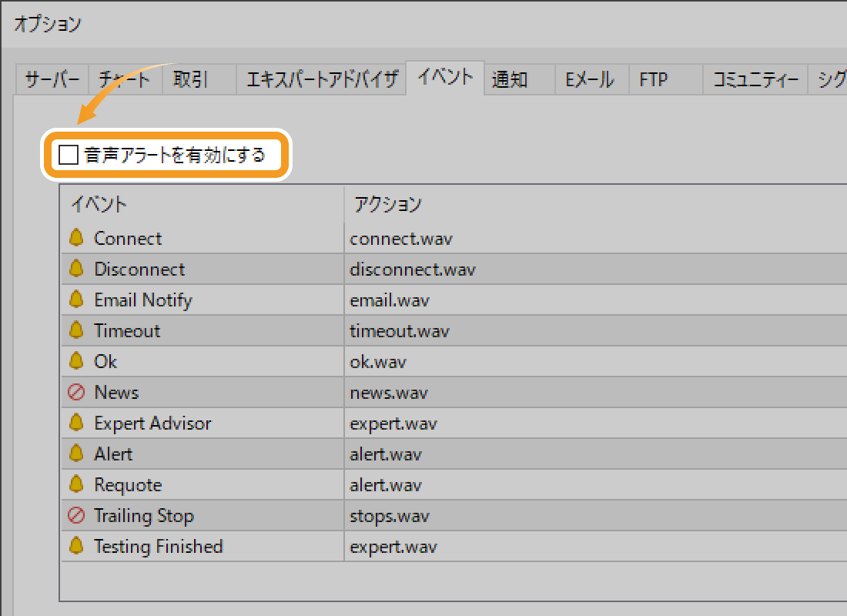This screenshot has height=616, width=847.
Task: Toggle the bell icon for Requote
Action: coord(75,484)
